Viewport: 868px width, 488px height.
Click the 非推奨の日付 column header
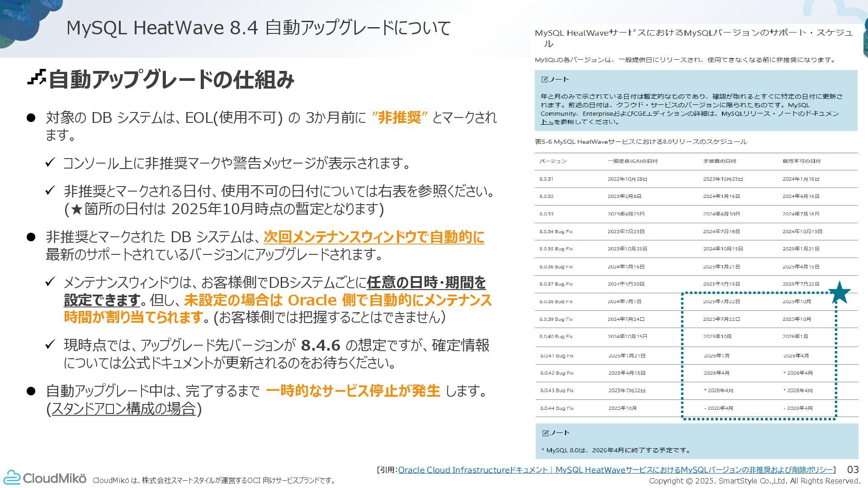click(719, 161)
